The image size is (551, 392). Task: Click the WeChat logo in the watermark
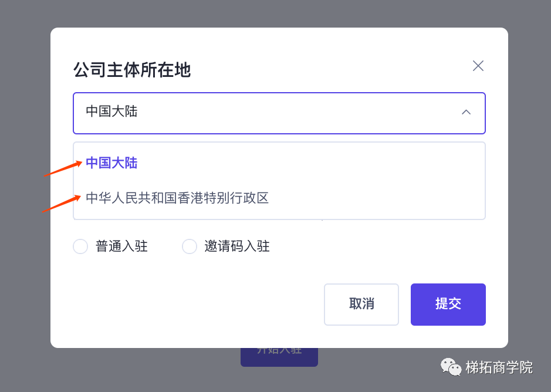[x=451, y=367]
